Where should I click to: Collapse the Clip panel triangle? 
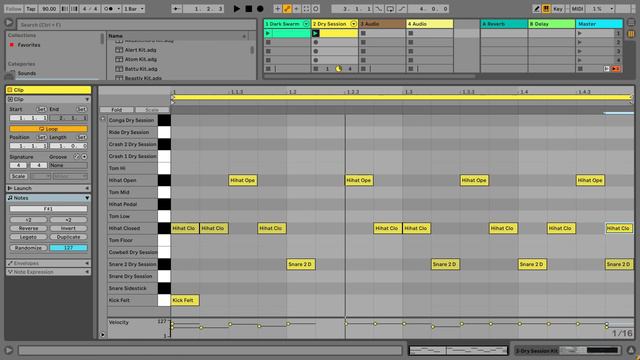click(x=87, y=100)
